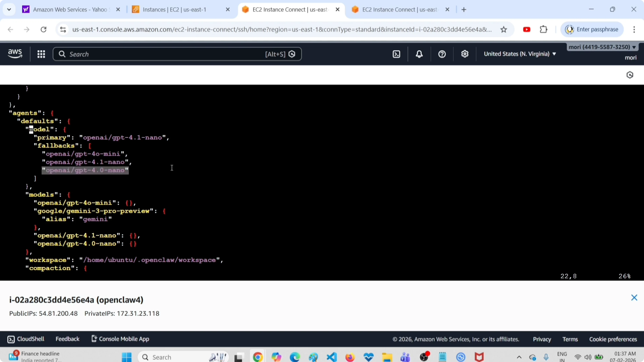
Task: Open the AWS services grid menu
Action: coord(41,54)
